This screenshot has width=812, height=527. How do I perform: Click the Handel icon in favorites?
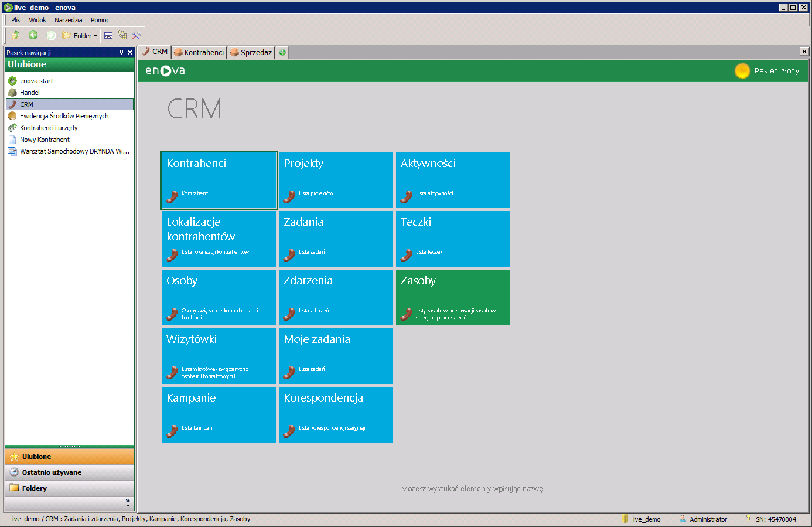tap(12, 93)
